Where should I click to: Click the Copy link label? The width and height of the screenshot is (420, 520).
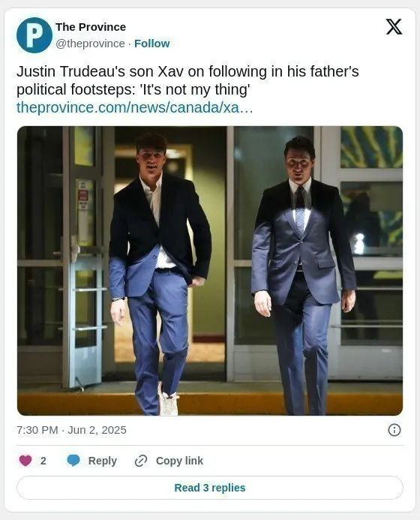[x=179, y=461]
